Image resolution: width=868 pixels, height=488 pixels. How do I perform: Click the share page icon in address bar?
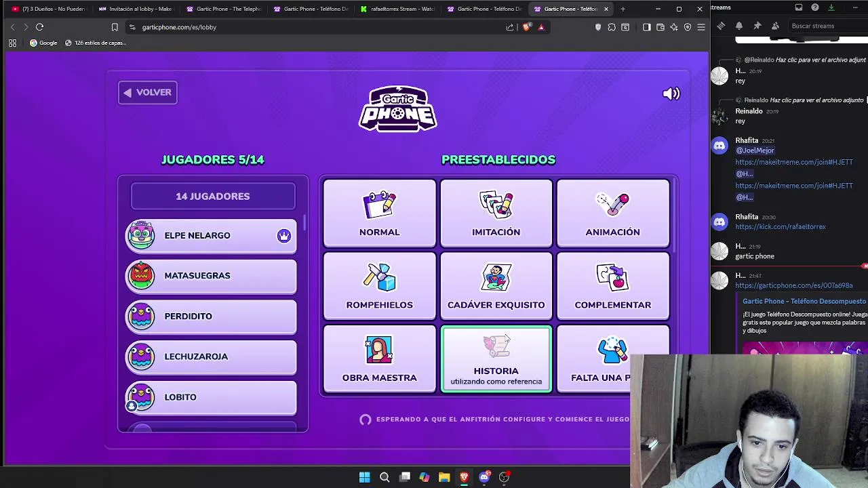click(x=510, y=27)
